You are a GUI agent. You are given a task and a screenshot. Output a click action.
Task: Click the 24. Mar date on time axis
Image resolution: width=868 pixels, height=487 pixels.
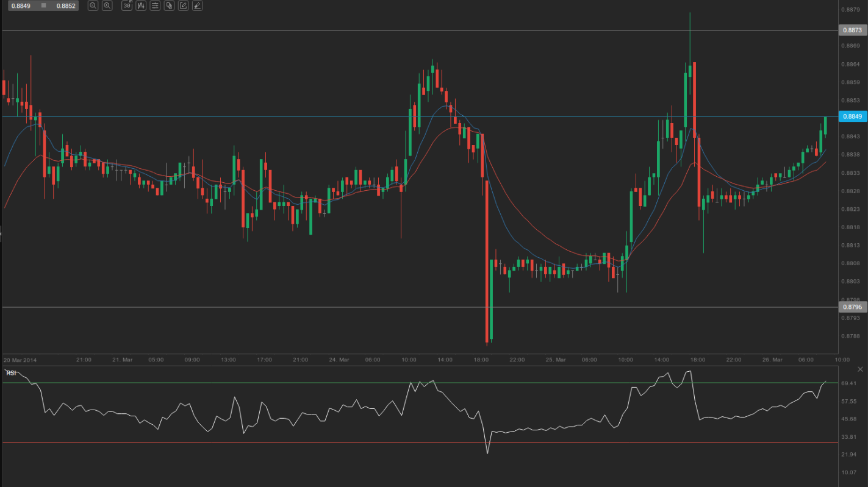click(x=337, y=360)
